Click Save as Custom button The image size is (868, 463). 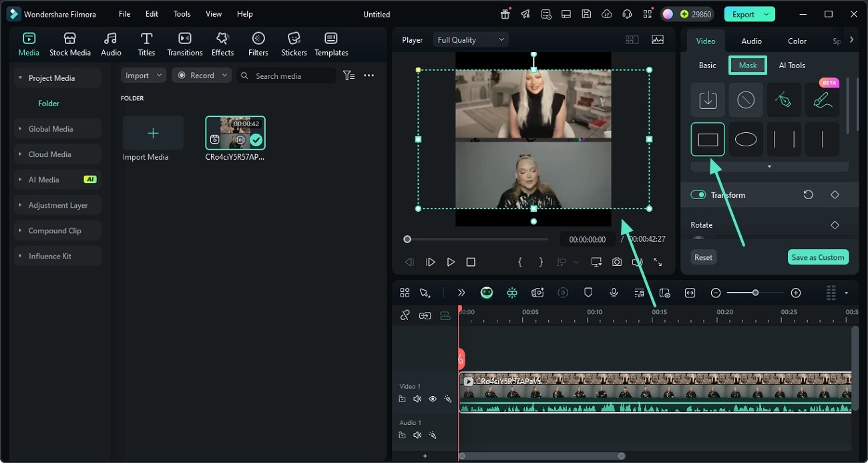click(x=818, y=257)
